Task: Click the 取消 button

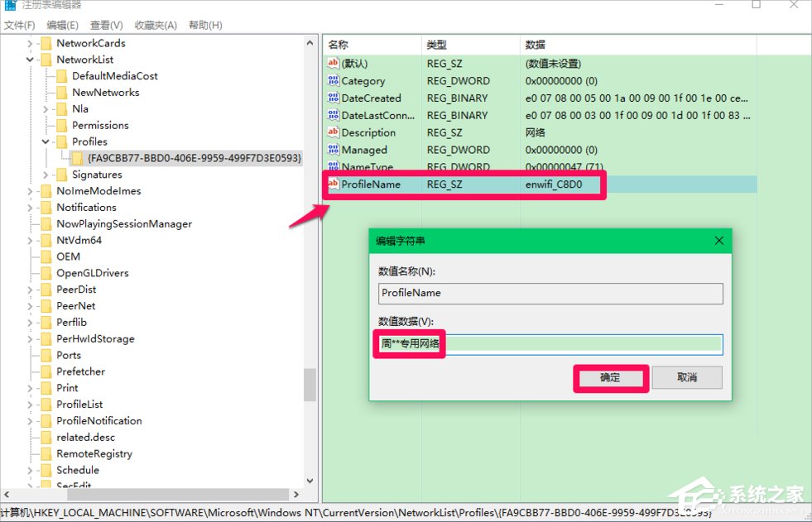Action: pyautogui.click(x=686, y=378)
